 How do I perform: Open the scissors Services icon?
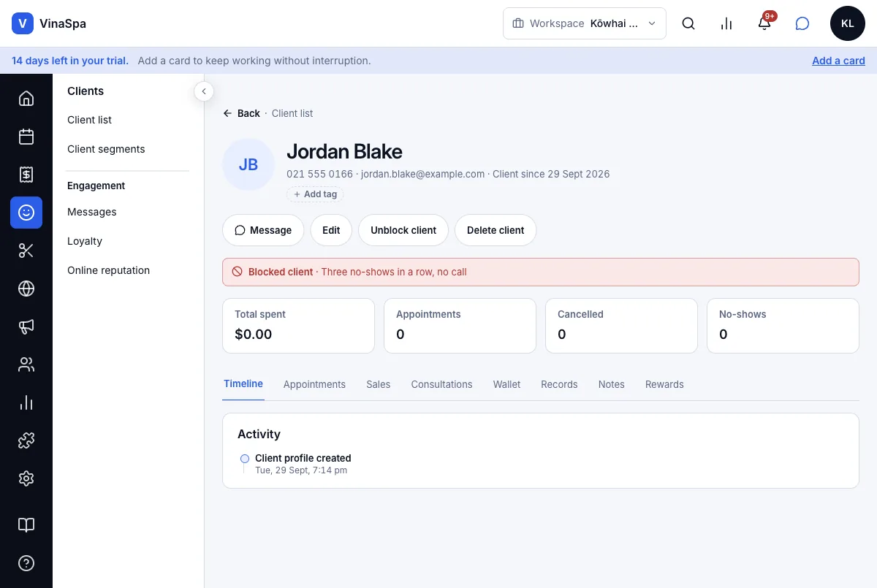[26, 251]
